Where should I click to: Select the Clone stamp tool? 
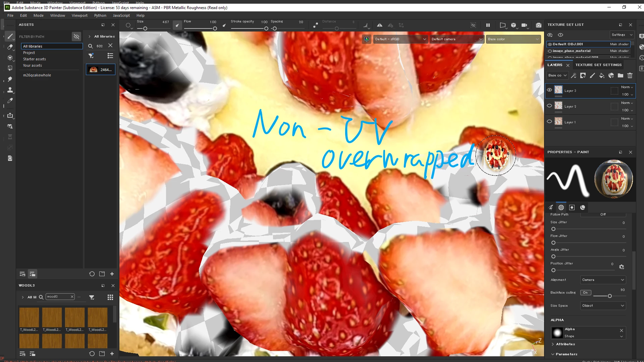[x=10, y=90]
